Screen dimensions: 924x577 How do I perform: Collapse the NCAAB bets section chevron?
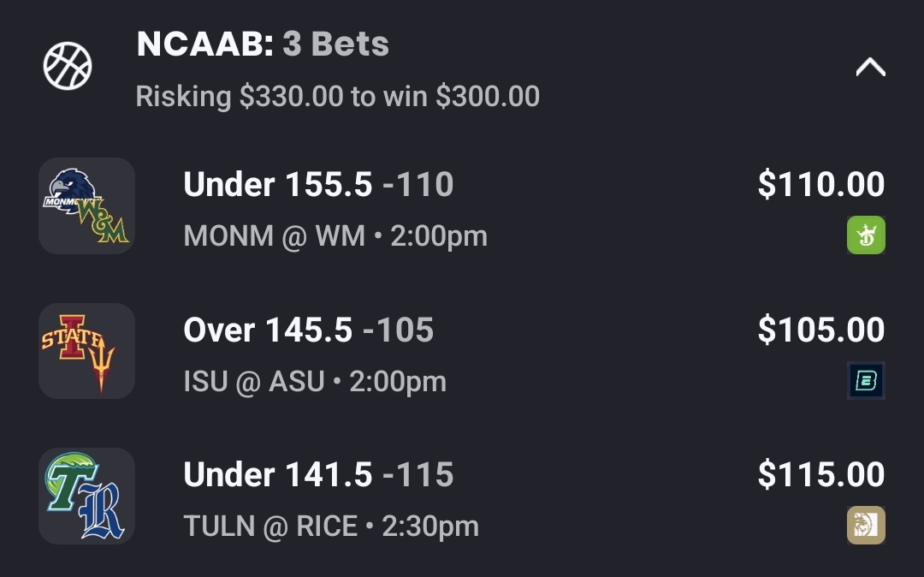pyautogui.click(x=870, y=67)
